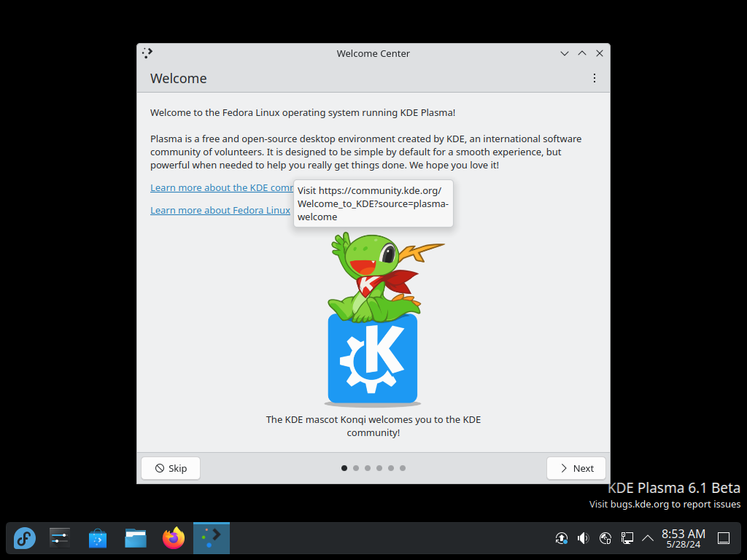This screenshot has width=747, height=560.
Task: Jump to the fourth page indicator dot
Action: (x=379, y=468)
